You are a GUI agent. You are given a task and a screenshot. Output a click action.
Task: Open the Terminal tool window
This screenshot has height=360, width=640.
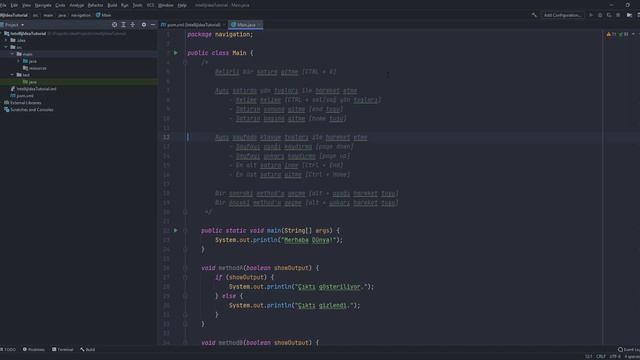pos(62,349)
